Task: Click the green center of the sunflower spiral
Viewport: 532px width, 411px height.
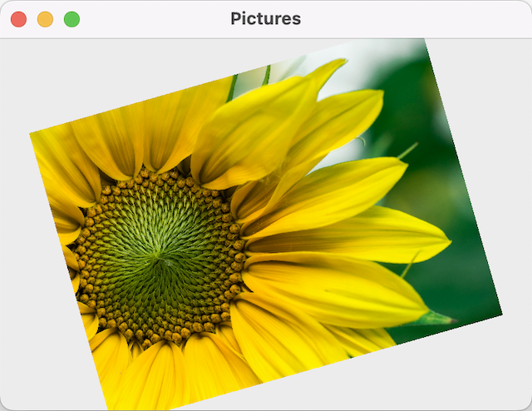Action: click(160, 256)
